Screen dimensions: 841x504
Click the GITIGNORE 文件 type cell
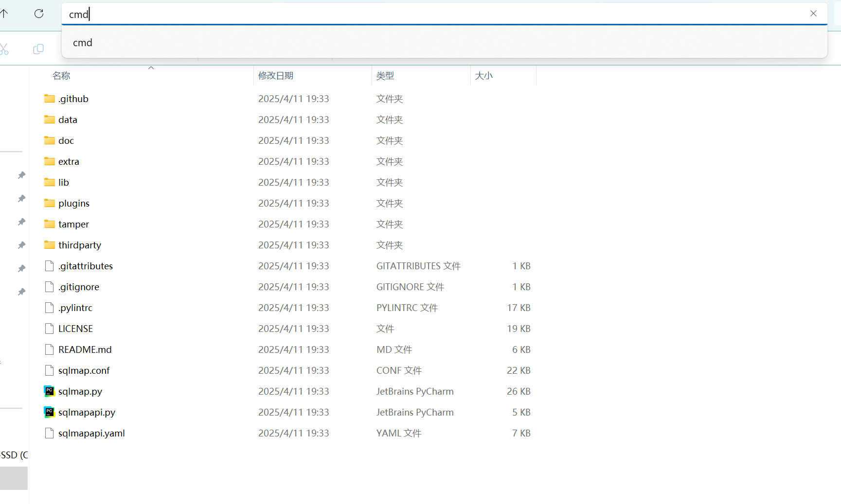(410, 287)
